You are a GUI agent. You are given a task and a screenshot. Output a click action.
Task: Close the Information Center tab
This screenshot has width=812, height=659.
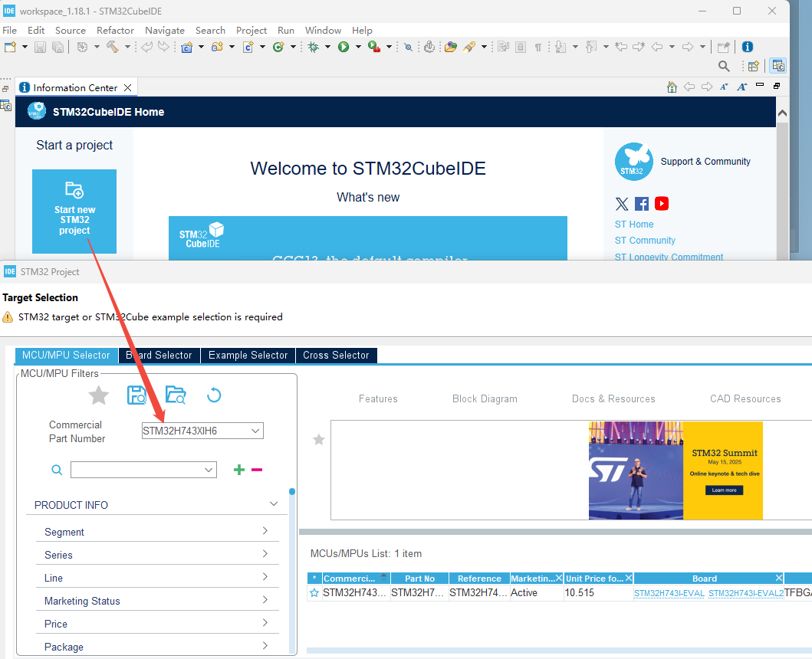(x=127, y=88)
